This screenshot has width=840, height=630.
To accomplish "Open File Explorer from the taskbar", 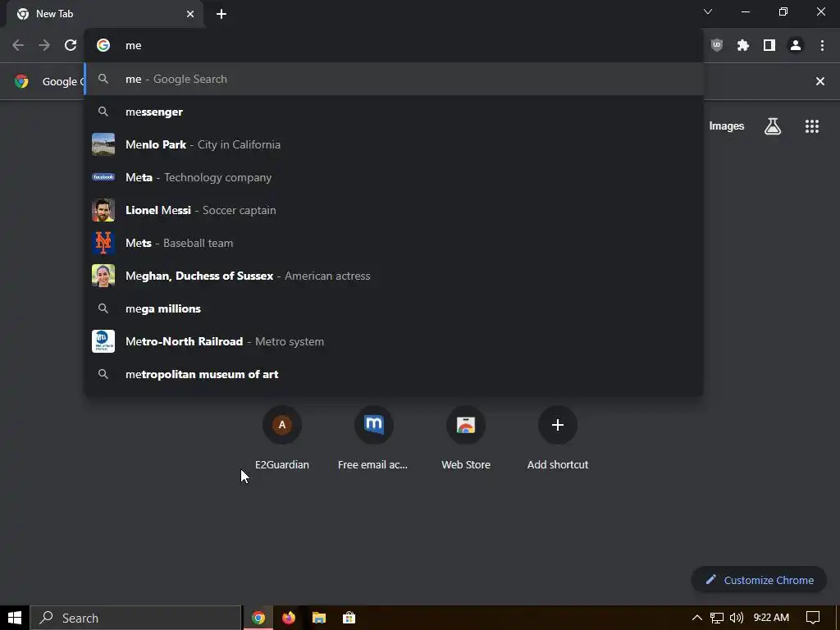I will click(x=319, y=618).
